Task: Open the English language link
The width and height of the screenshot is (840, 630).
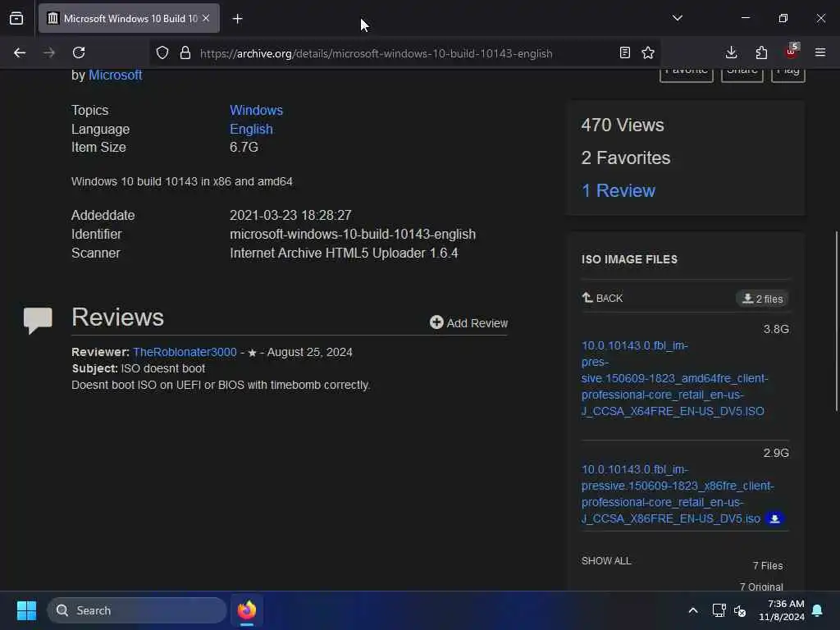Action: click(251, 129)
